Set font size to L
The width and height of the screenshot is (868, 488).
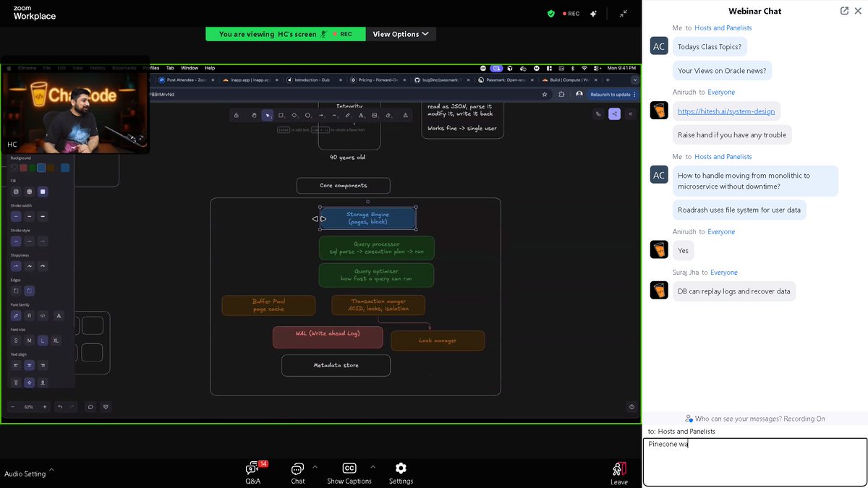tap(43, 341)
